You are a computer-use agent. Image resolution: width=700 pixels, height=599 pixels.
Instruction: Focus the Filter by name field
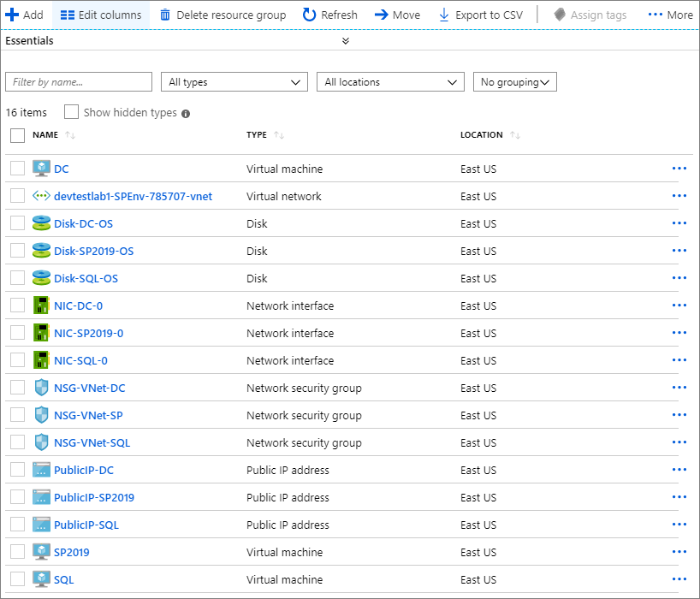(79, 81)
